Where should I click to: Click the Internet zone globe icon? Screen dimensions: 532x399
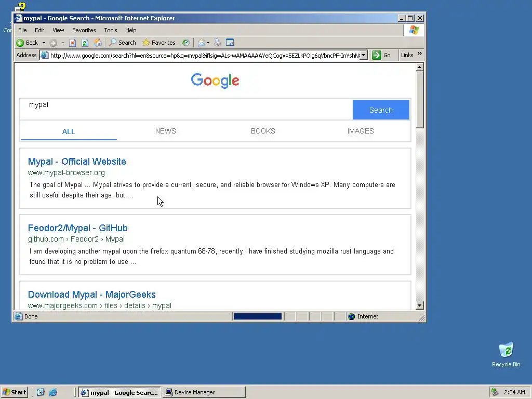(x=352, y=316)
